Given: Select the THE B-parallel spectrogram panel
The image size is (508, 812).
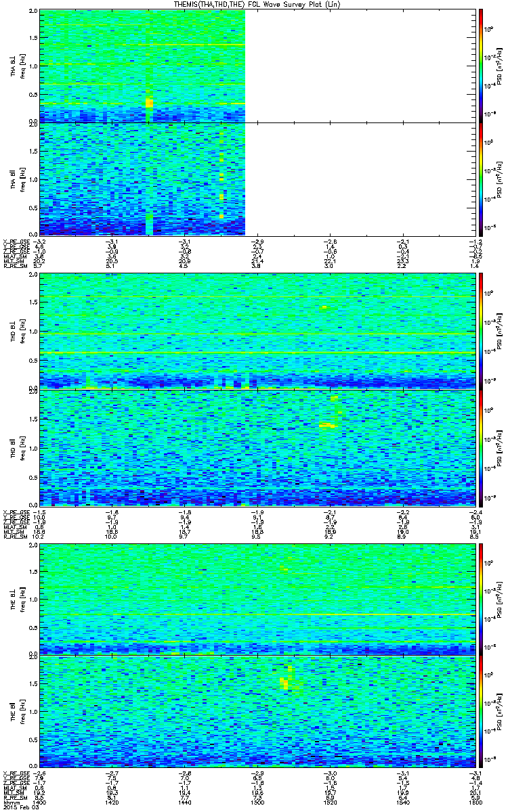Looking at the screenshot, I should pos(256,712).
